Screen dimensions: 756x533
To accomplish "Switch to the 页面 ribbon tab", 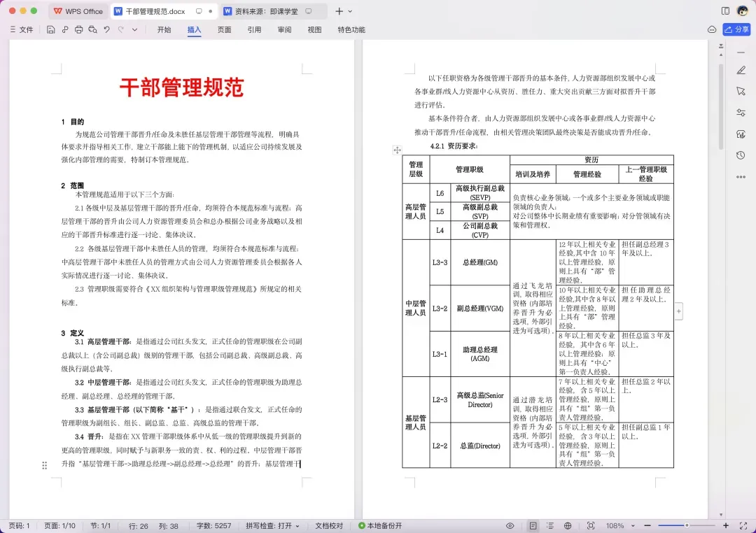I will 224,29.
